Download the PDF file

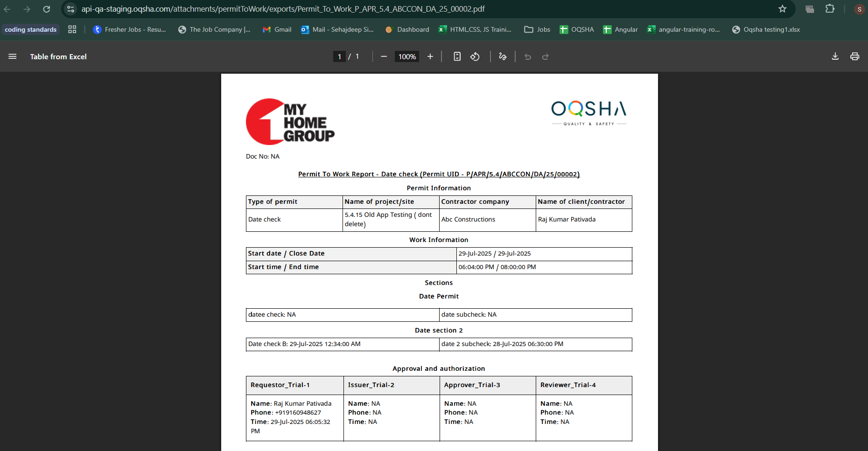pyautogui.click(x=835, y=56)
